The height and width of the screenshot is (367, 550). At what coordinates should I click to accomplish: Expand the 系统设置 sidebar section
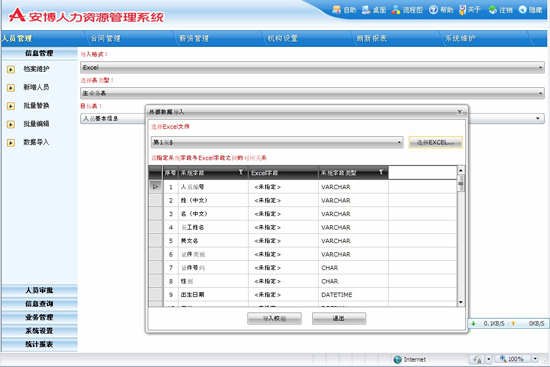39,331
